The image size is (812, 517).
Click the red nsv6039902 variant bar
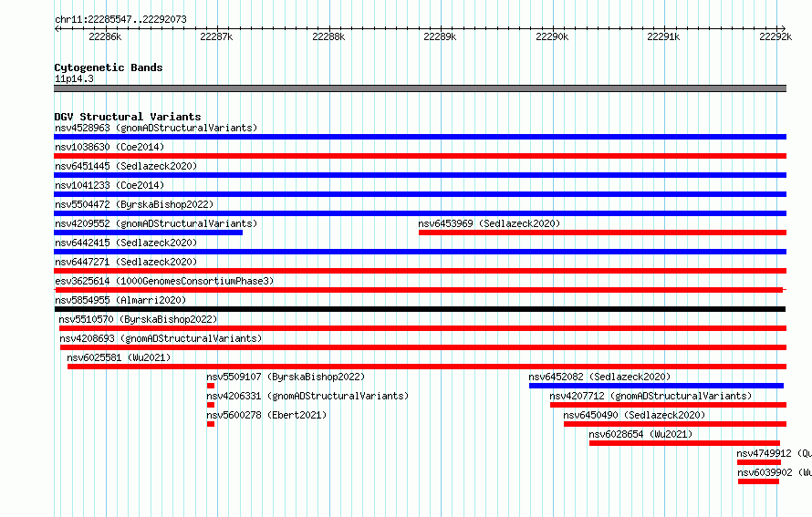[x=759, y=481]
